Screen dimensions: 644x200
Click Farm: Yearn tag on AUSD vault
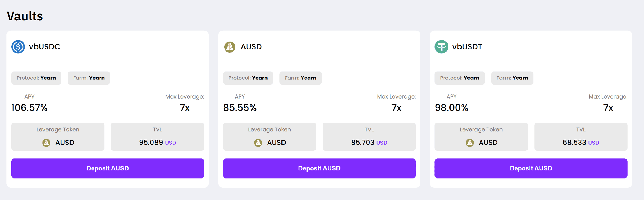pyautogui.click(x=301, y=78)
